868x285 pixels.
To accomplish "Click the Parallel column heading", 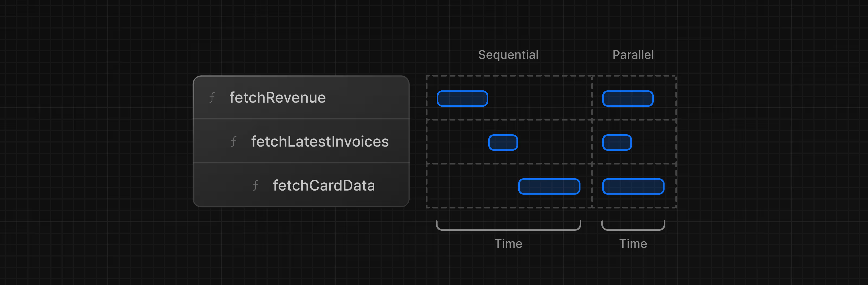I will (633, 55).
